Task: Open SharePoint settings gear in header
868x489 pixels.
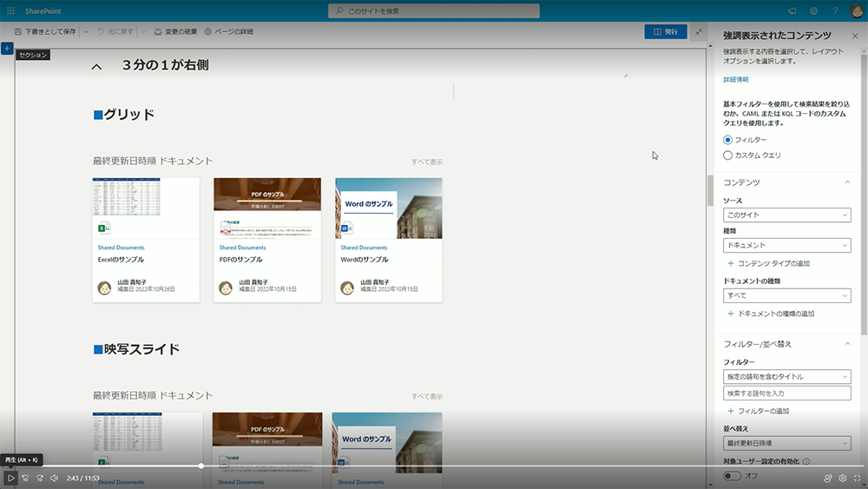Action: coord(814,10)
